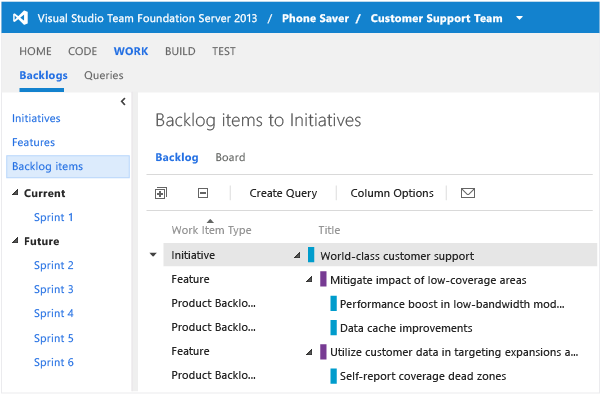Open Sprint 6 under Future

[54, 362]
